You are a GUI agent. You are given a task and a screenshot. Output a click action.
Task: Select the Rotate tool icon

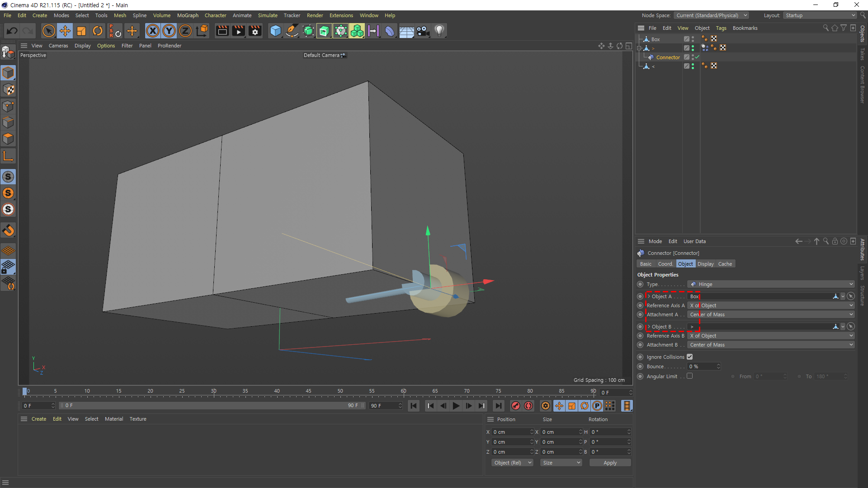pyautogui.click(x=98, y=31)
